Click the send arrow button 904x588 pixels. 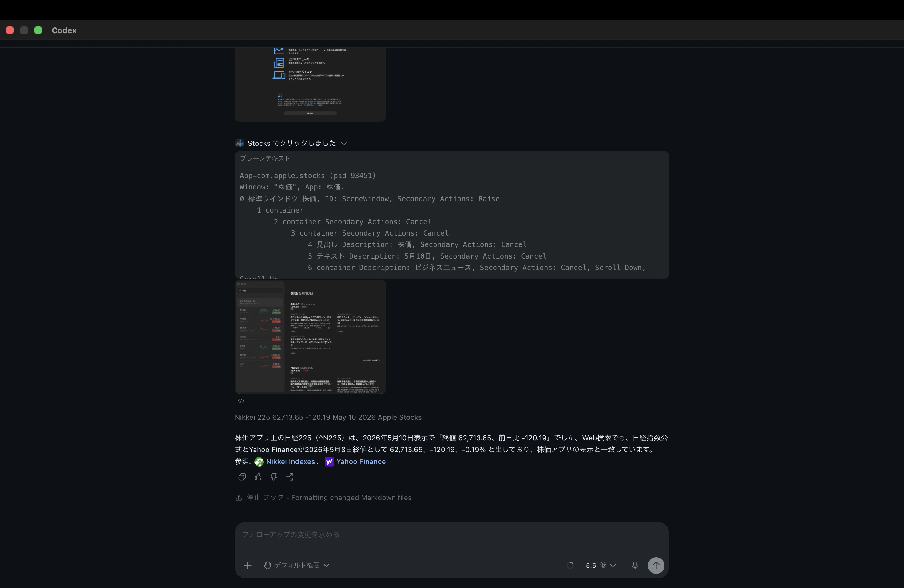(x=656, y=565)
